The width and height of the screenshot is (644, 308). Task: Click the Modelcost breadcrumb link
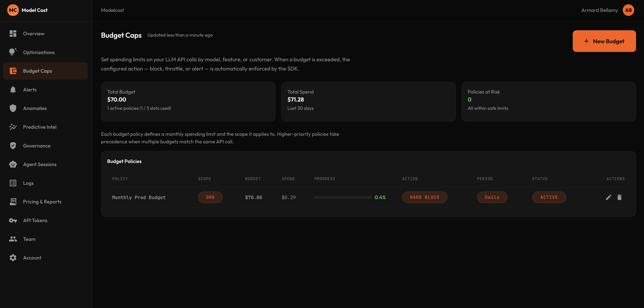tap(113, 10)
